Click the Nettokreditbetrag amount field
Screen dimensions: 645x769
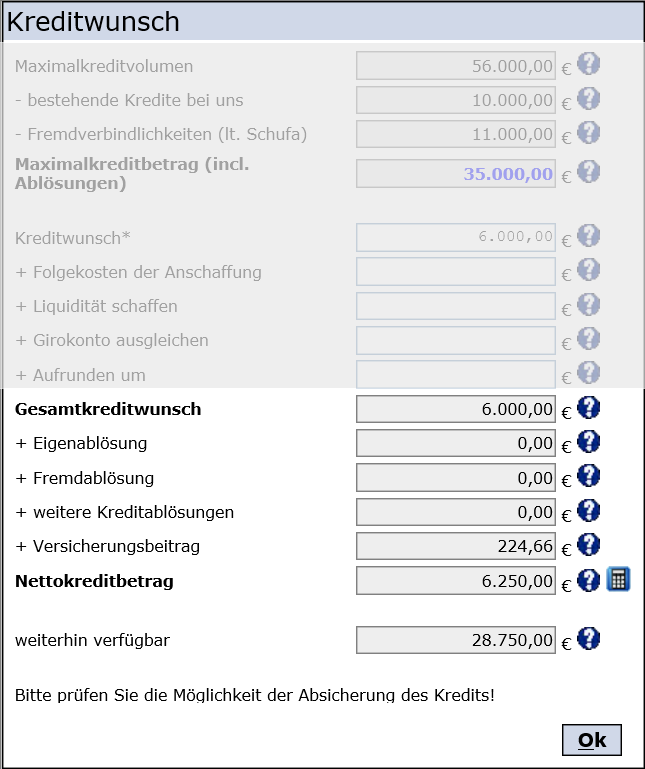(456, 581)
